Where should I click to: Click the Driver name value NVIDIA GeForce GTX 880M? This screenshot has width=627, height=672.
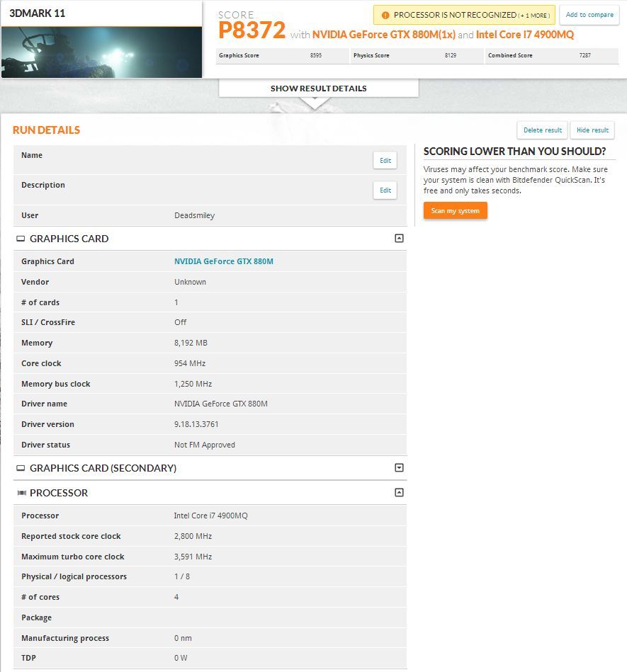[x=221, y=404]
